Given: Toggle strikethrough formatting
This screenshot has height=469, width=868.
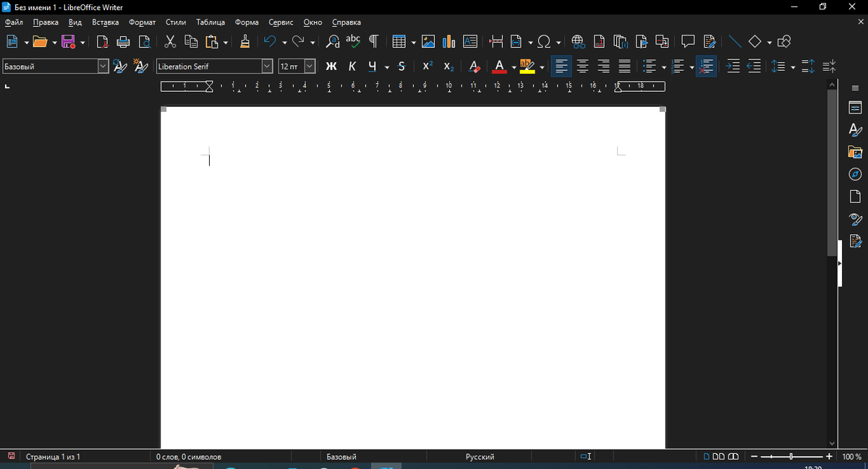Looking at the screenshot, I should click(x=401, y=66).
